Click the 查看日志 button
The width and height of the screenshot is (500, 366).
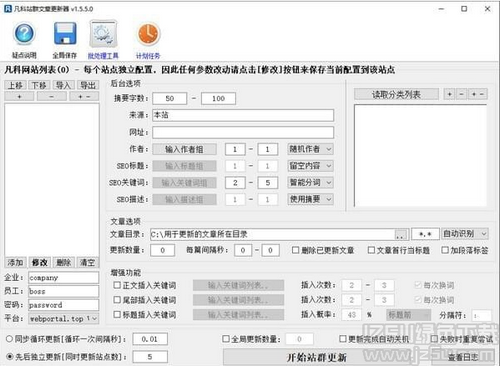463,357
